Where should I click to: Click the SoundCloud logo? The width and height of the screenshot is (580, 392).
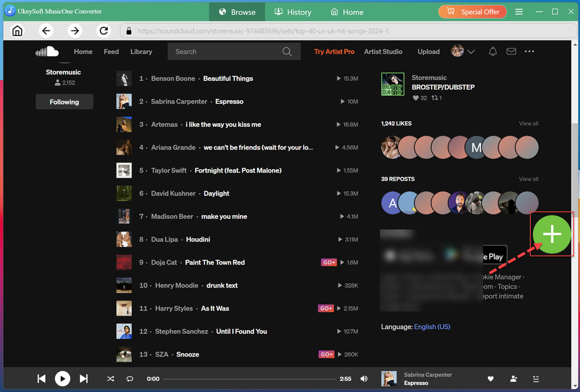(x=47, y=51)
